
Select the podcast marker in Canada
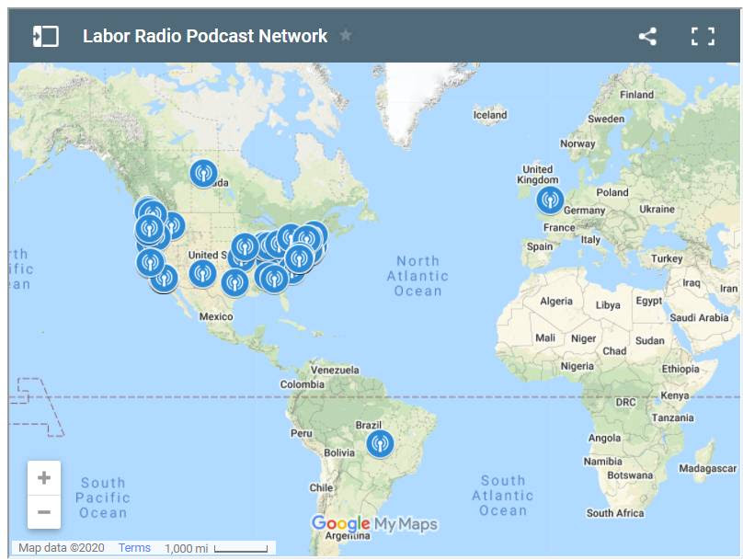click(x=204, y=174)
